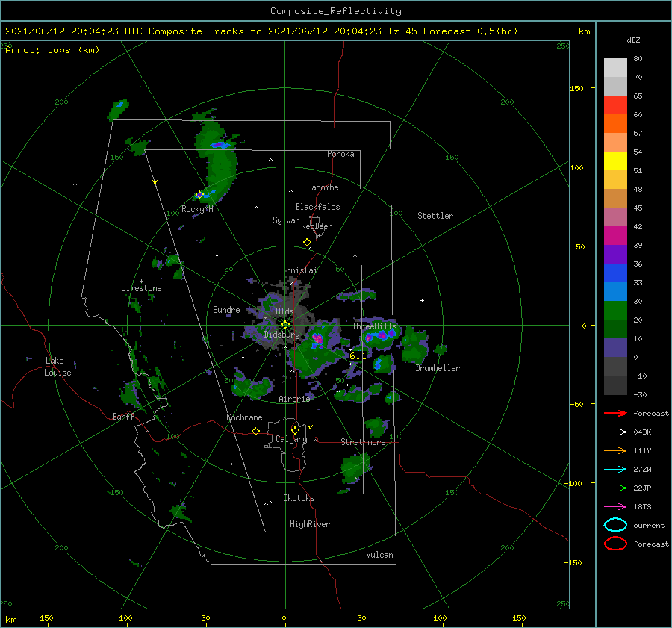
Task: Click the km unit label at bottom-left
Action: [10, 620]
